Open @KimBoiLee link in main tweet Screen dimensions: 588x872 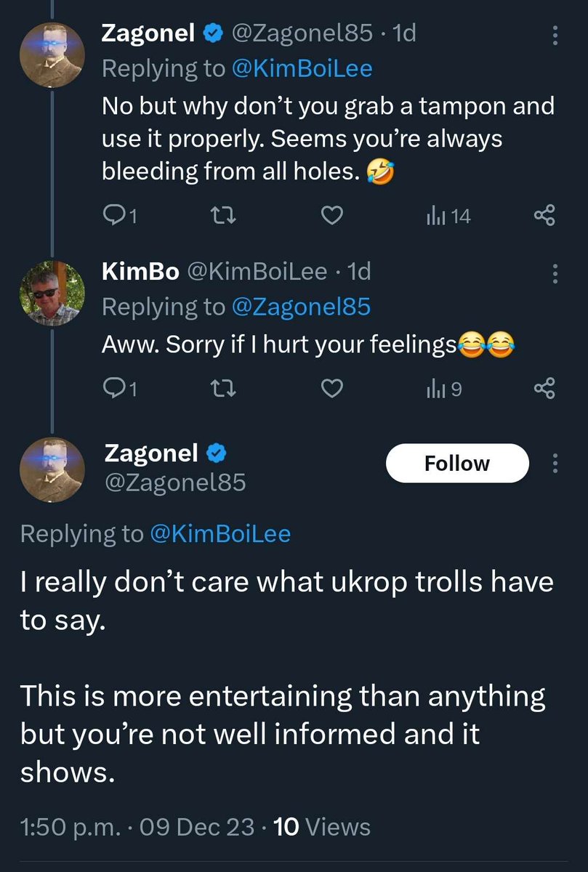click(220, 534)
